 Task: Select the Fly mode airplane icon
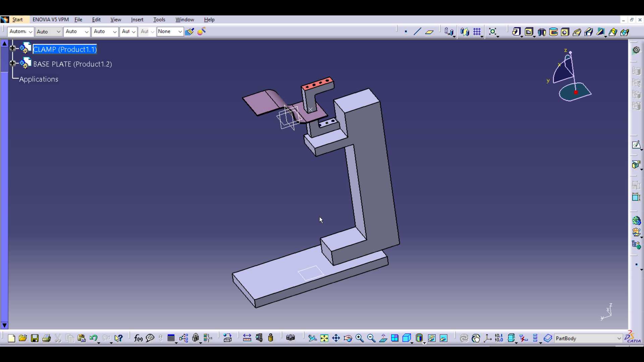[x=313, y=338]
